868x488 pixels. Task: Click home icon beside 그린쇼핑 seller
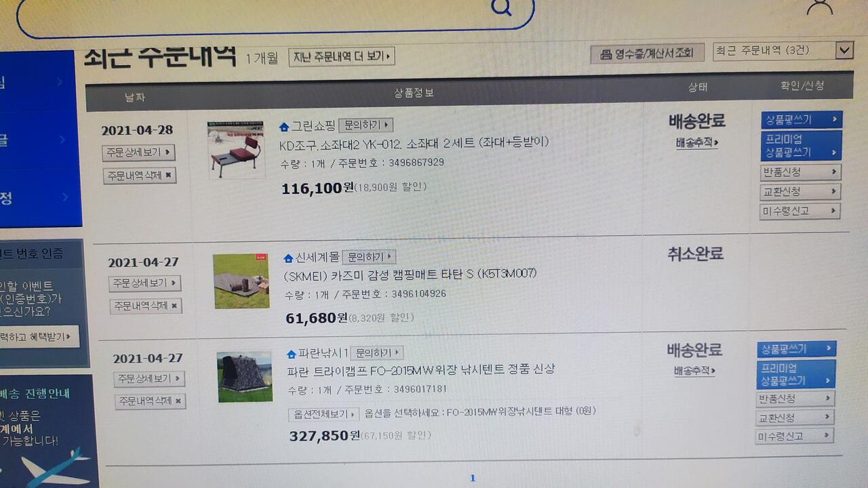point(284,126)
